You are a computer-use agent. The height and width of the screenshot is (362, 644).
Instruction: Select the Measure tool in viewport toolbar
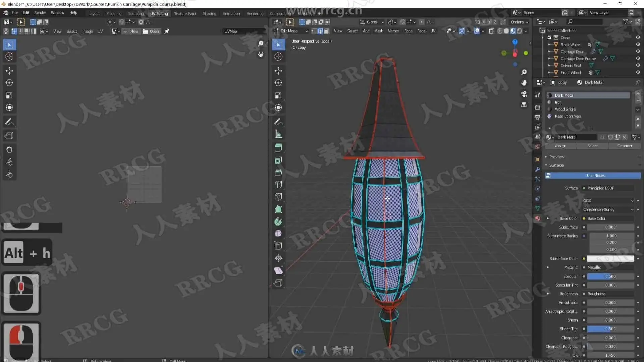(278, 134)
